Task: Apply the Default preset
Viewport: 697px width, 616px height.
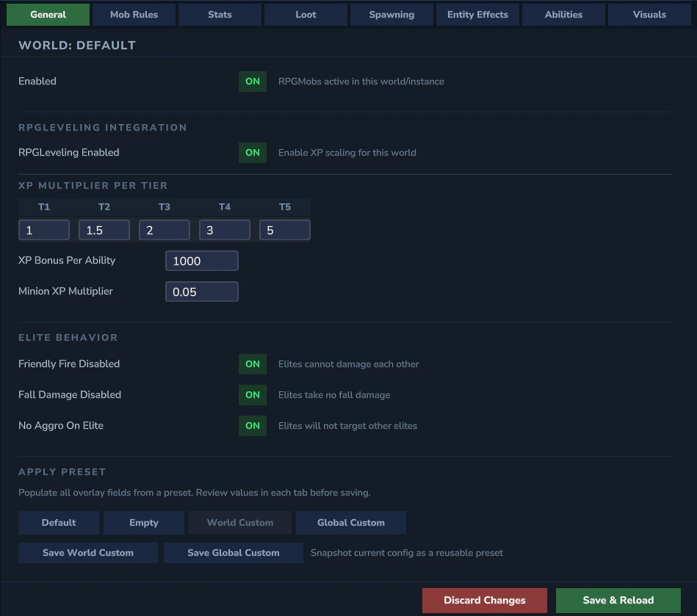Action: point(59,523)
